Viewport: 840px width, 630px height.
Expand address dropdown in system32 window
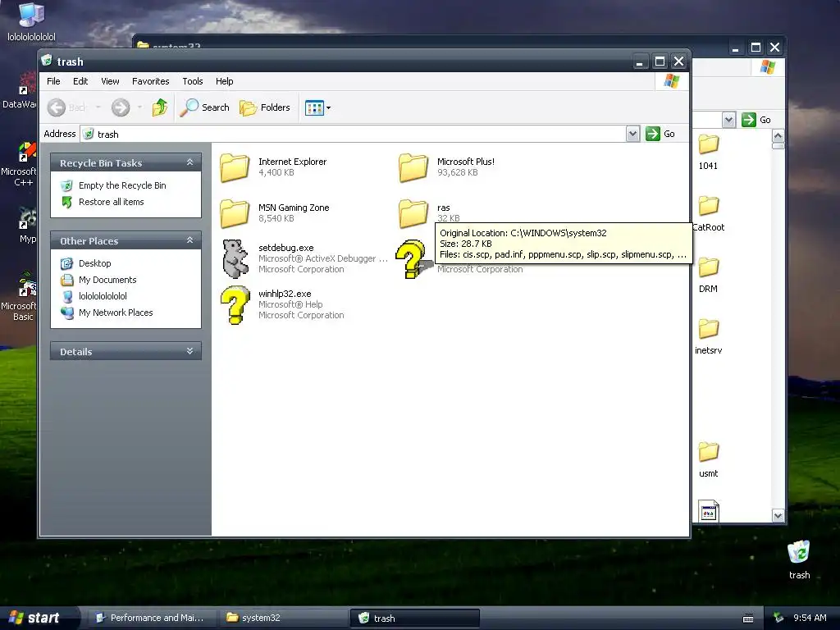point(728,120)
